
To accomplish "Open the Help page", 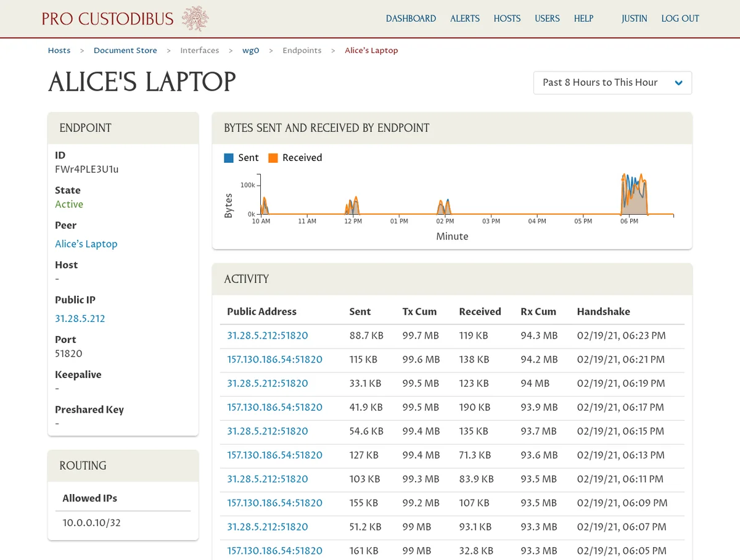I will pos(583,19).
